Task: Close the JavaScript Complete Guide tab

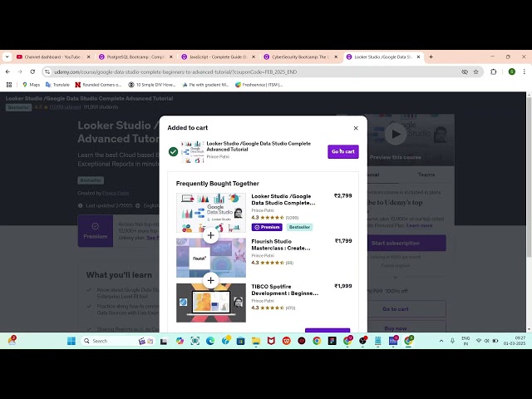Action: coord(254,57)
